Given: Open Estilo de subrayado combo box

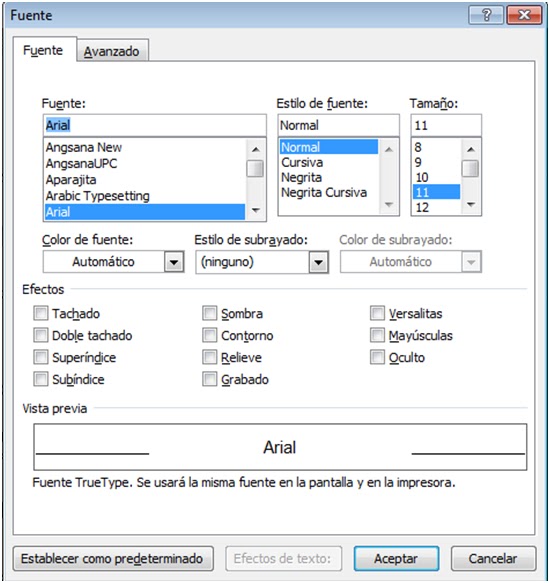Looking at the screenshot, I should [x=262, y=262].
